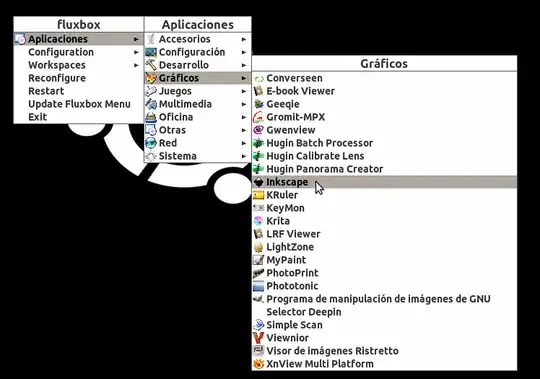This screenshot has height=379, width=540.
Task: Expand the Accesorios submenu arrow
Action: click(x=244, y=40)
